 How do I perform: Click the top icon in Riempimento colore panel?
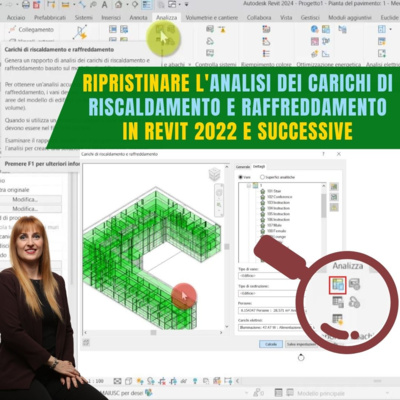pos(266,29)
